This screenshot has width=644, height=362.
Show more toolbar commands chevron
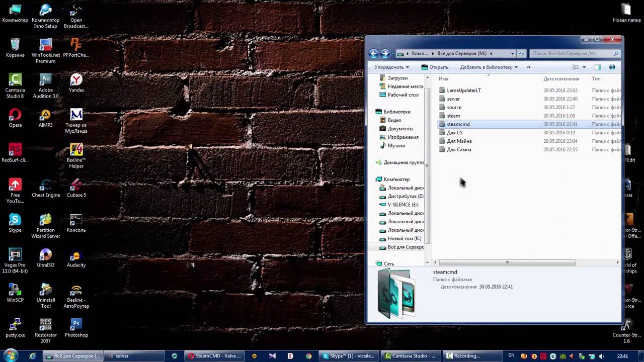click(x=528, y=67)
